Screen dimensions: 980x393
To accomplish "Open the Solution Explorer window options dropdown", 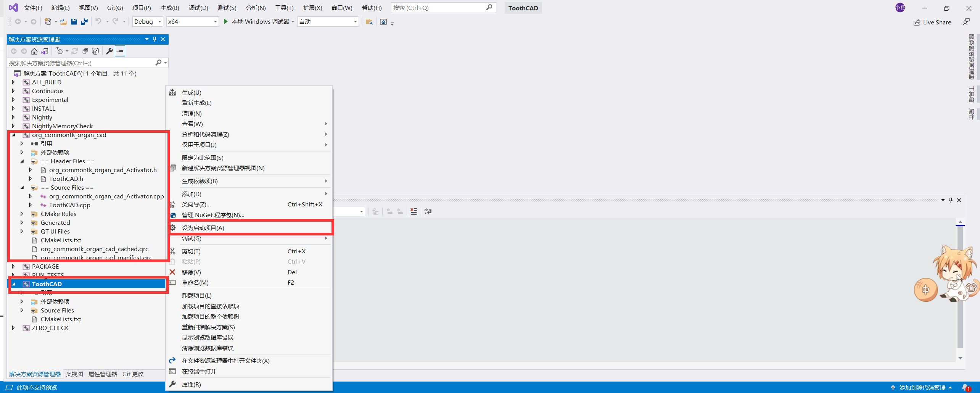I will click(146, 39).
